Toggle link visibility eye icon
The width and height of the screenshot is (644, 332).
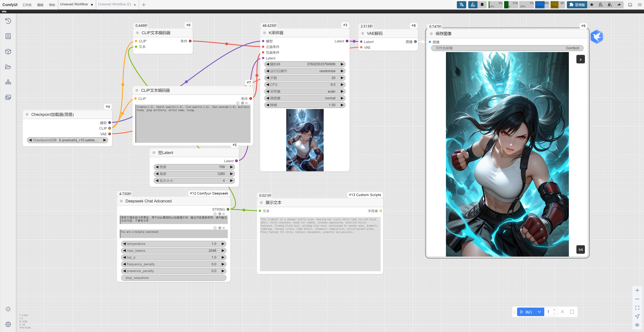(x=637, y=325)
